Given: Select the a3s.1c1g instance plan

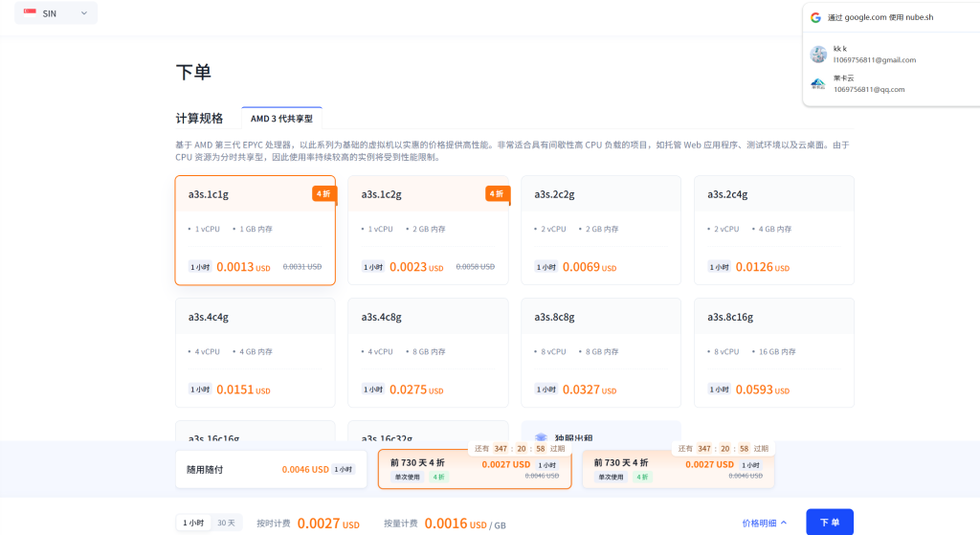Looking at the screenshot, I should [x=255, y=230].
